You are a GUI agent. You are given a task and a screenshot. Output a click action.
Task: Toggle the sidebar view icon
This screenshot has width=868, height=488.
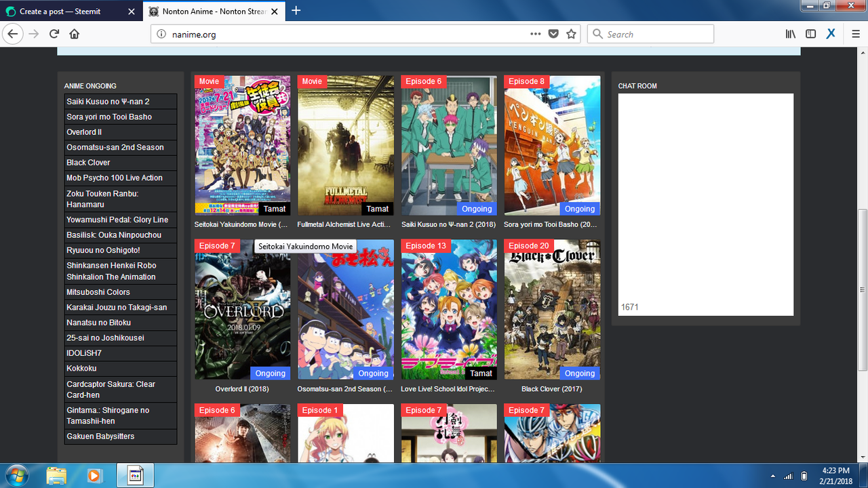(810, 34)
